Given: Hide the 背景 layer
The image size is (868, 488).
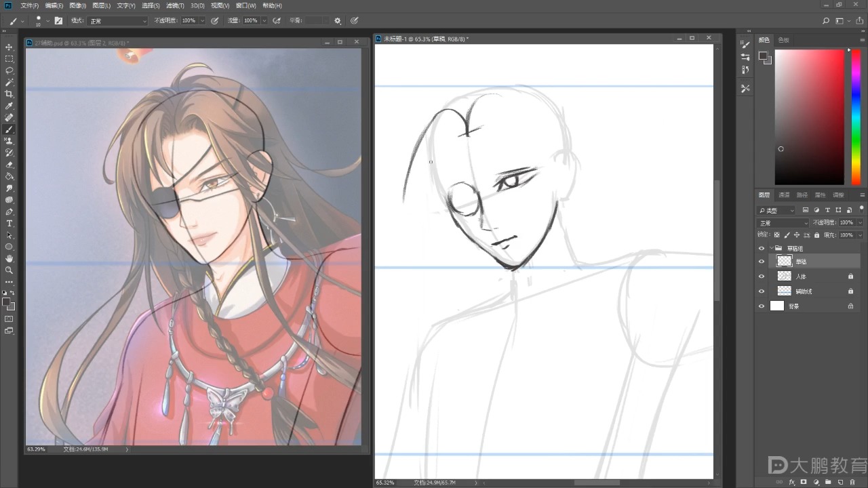Looking at the screenshot, I should coord(762,306).
